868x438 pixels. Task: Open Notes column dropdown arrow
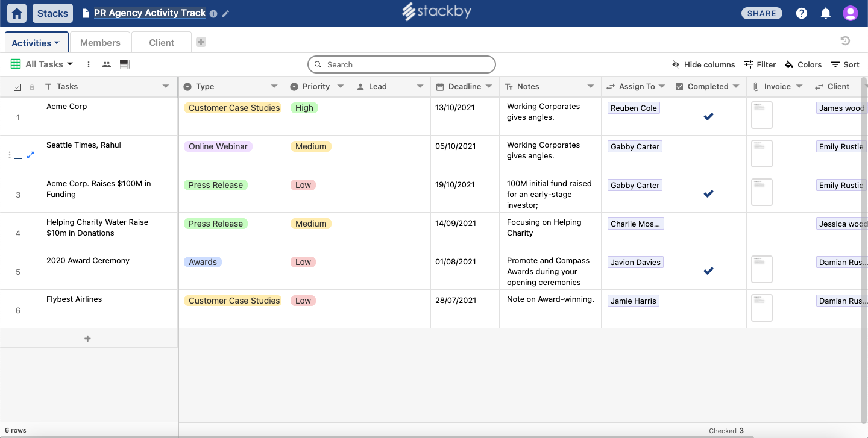[591, 87]
